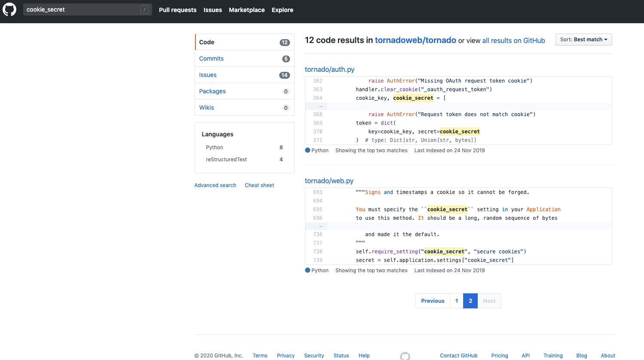Open the API footer link
The image size is (644, 360).
526,356
